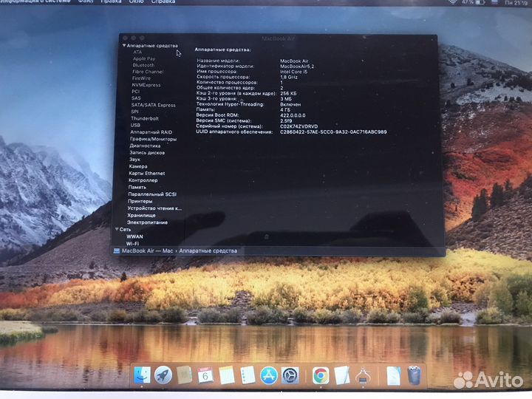Screen dimensions: 532x399
Task: Select Контроллер in the sidebar
Action: [x=143, y=180]
